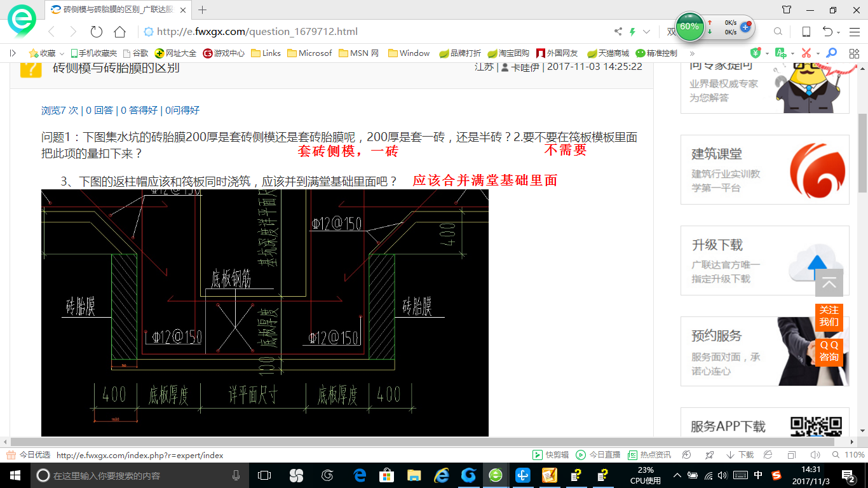The image size is (868, 488).
Task: Go back to the previous page
Action: click(x=51, y=32)
